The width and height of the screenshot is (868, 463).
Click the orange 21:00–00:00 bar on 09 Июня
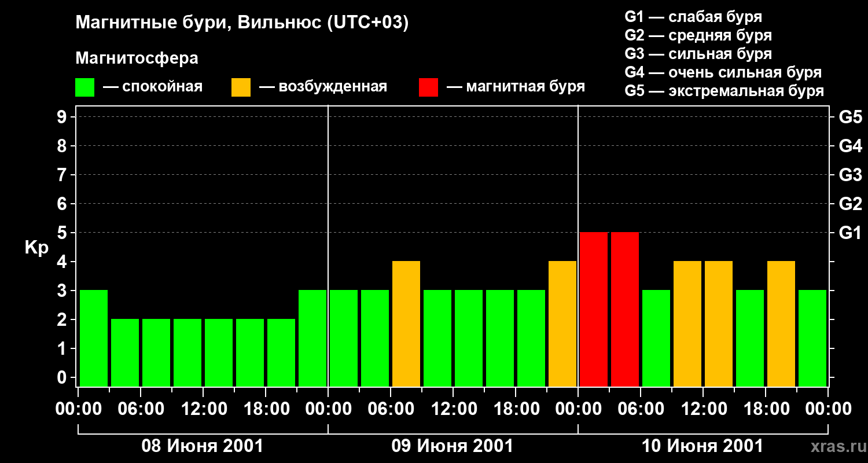pyautogui.click(x=562, y=324)
